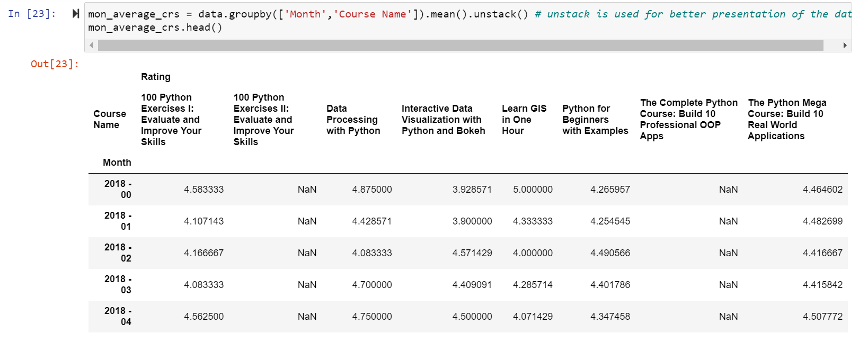Click the value 3.900000

click(x=472, y=221)
